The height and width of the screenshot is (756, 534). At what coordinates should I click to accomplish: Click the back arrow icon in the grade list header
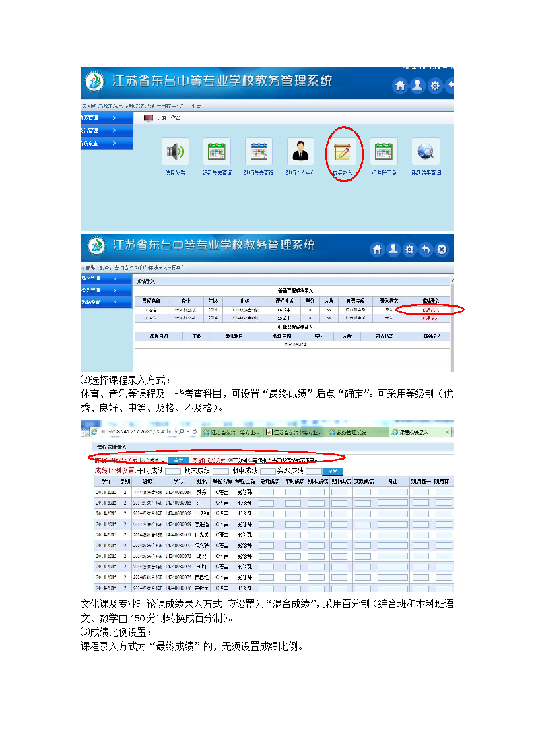pos(426,249)
